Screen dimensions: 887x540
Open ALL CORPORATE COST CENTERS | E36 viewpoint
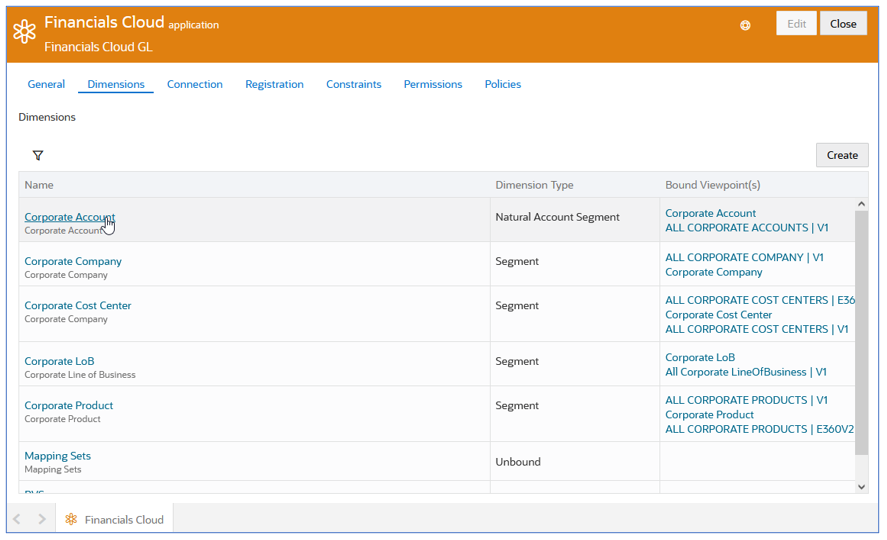pyautogui.click(x=760, y=300)
